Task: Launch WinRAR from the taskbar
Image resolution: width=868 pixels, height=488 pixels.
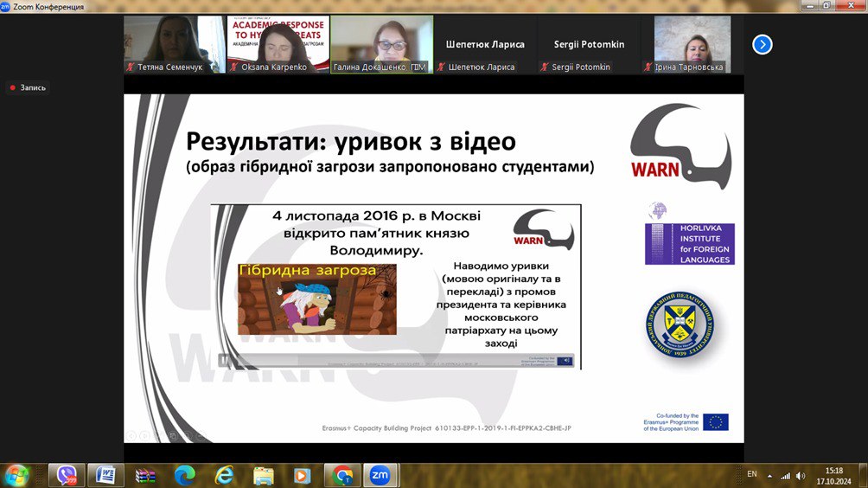Action: (145, 475)
